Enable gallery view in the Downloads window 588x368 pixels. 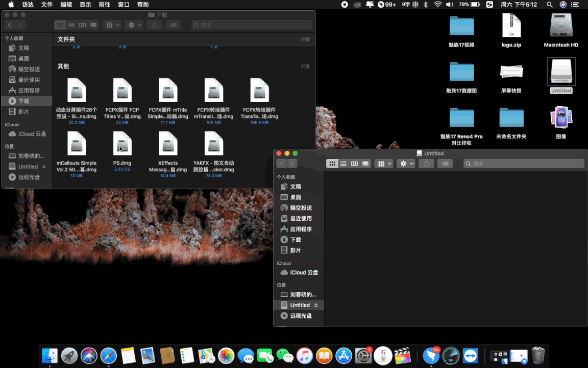click(x=94, y=25)
